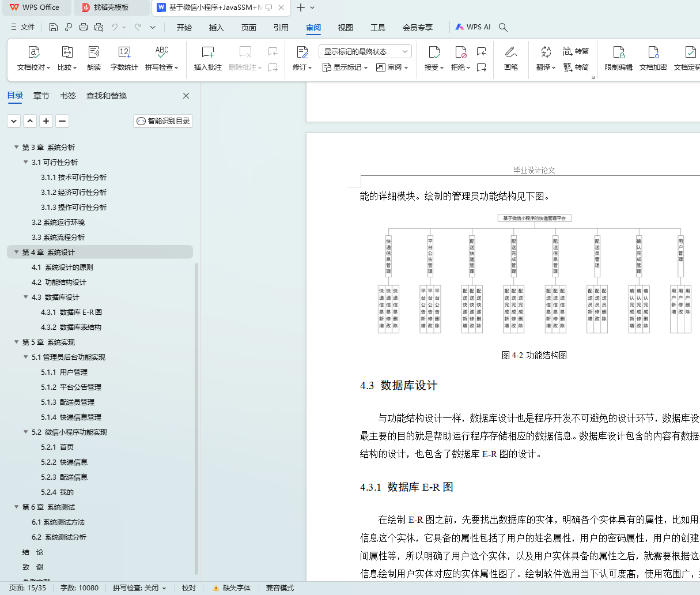Click the search magnifier next to WPS AI

(503, 27)
